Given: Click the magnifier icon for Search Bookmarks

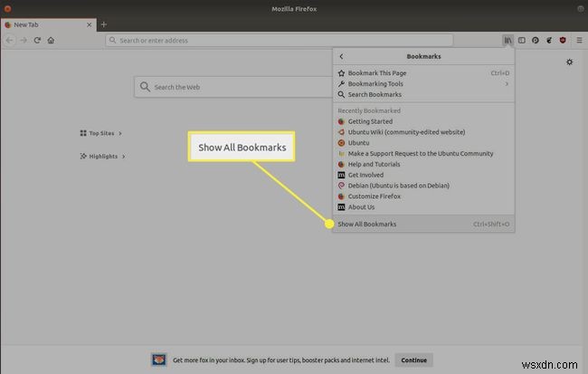Looking at the screenshot, I should (x=341, y=94).
